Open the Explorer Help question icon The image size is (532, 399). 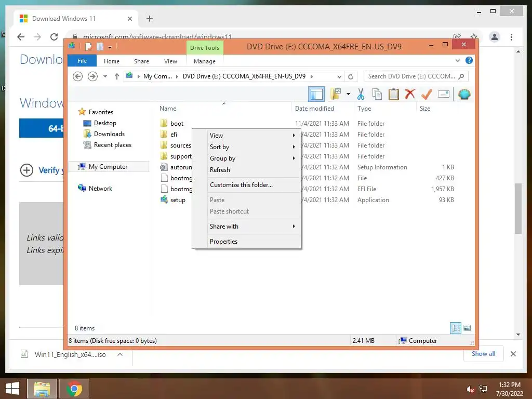[x=469, y=60]
